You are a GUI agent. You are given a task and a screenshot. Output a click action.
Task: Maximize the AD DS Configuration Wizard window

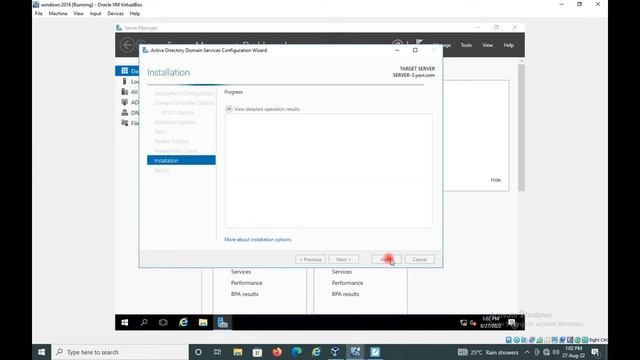pos(415,50)
